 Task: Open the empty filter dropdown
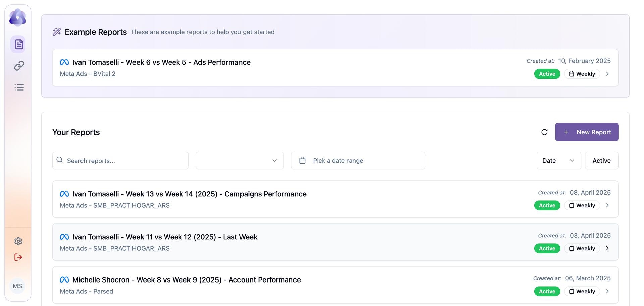pyautogui.click(x=239, y=161)
